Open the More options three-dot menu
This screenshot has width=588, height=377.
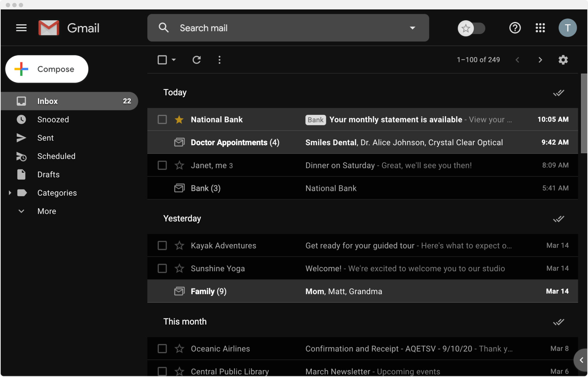[219, 60]
